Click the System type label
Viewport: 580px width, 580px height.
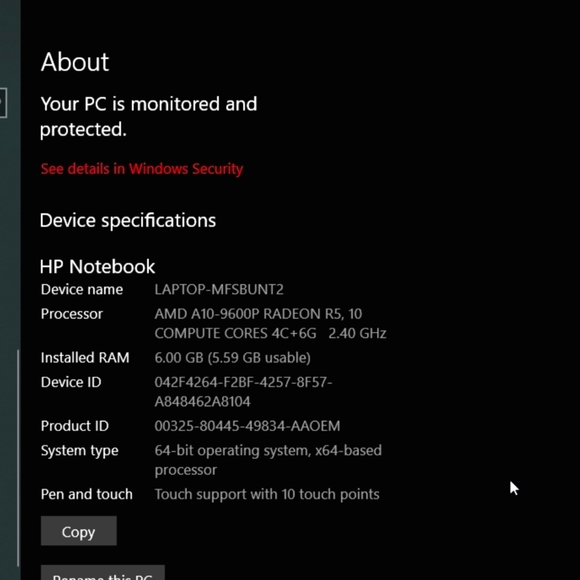coord(80,451)
